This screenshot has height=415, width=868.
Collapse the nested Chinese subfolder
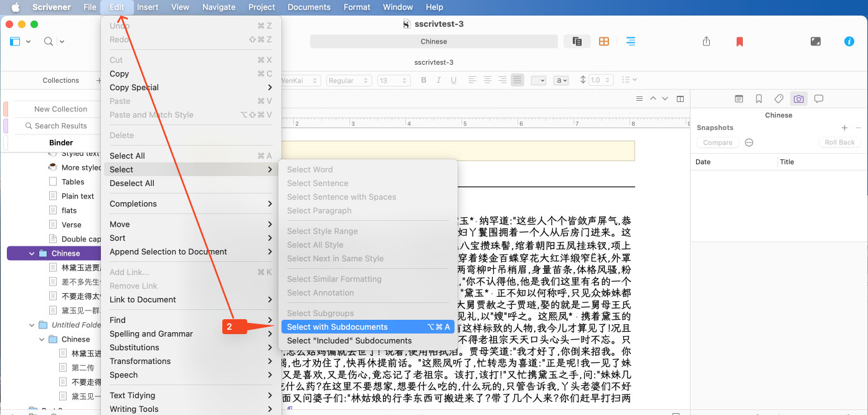point(42,340)
